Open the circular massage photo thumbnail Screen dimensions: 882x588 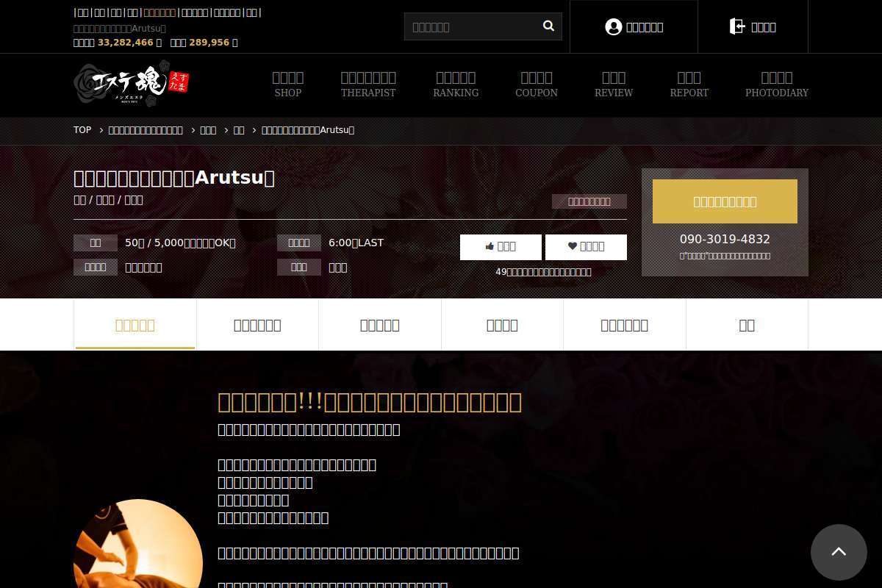click(x=138, y=544)
